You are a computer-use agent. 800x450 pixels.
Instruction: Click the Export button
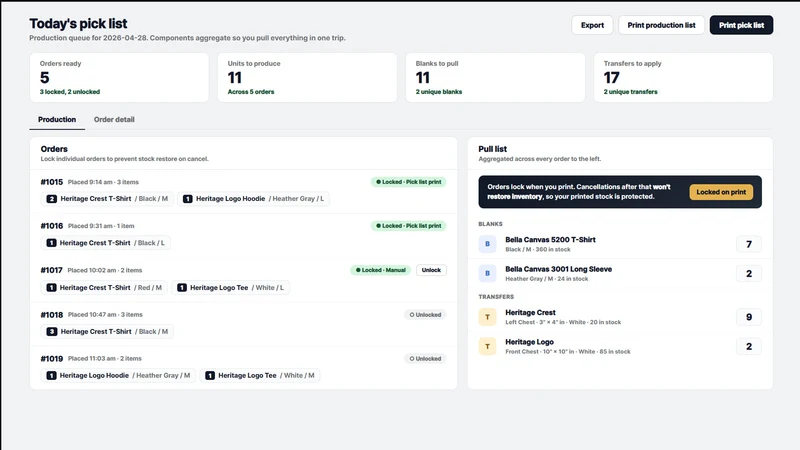[x=592, y=25]
